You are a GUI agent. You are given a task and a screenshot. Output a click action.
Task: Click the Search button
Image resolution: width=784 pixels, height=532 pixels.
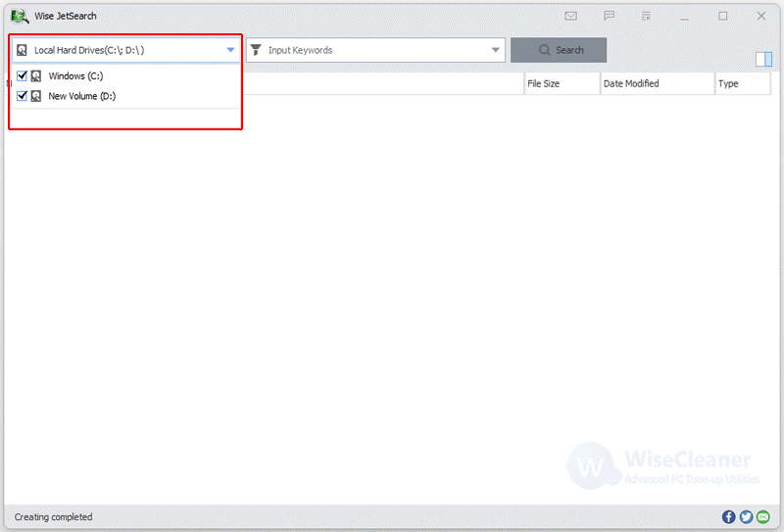(559, 50)
